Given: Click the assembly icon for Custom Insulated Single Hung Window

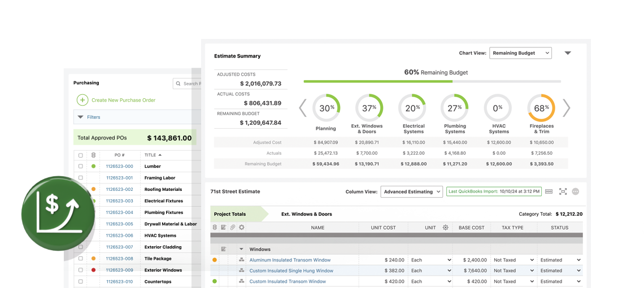Looking at the screenshot, I should pos(242,270).
